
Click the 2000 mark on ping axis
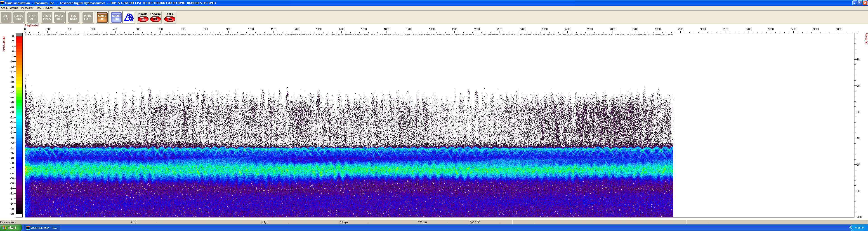click(477, 30)
